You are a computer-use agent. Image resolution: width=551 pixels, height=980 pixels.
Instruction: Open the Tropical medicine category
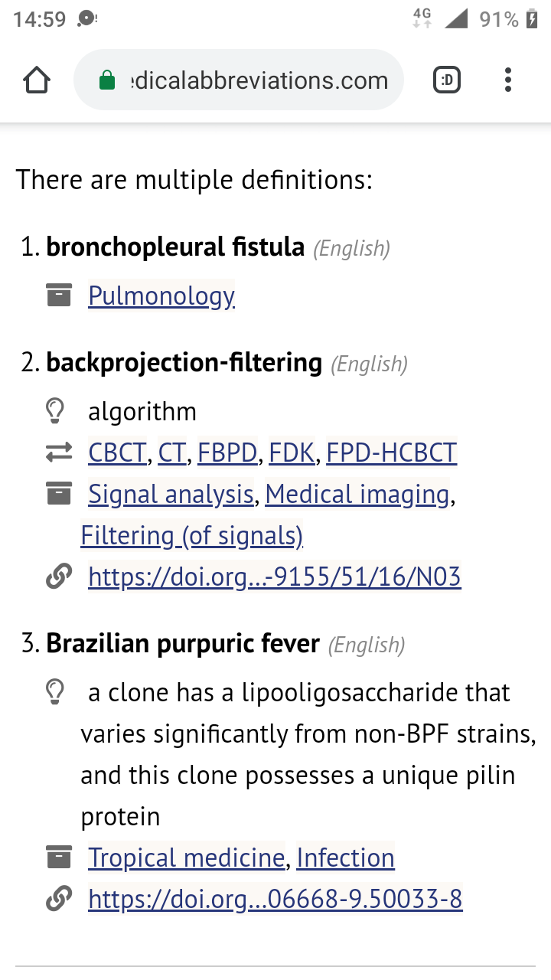click(187, 857)
